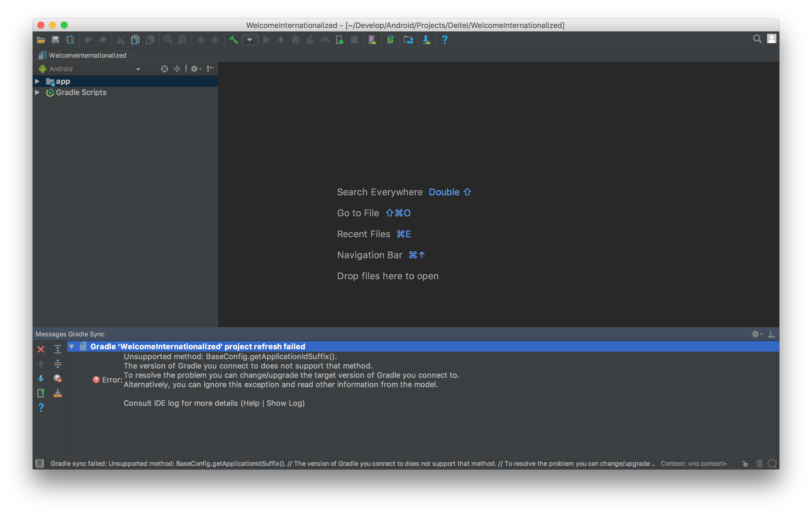Collapse the Gradle project refresh failed node
The image size is (812, 516).
coord(71,346)
